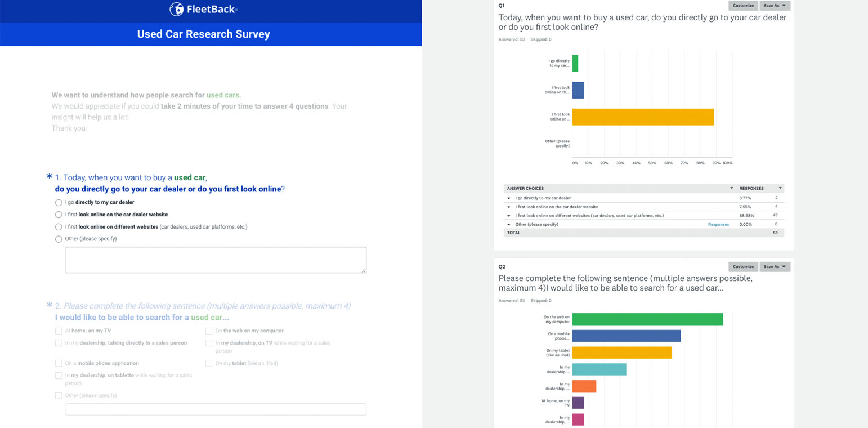The height and width of the screenshot is (428, 868).
Task: Click the Other text box under question 1
Action: point(216,260)
